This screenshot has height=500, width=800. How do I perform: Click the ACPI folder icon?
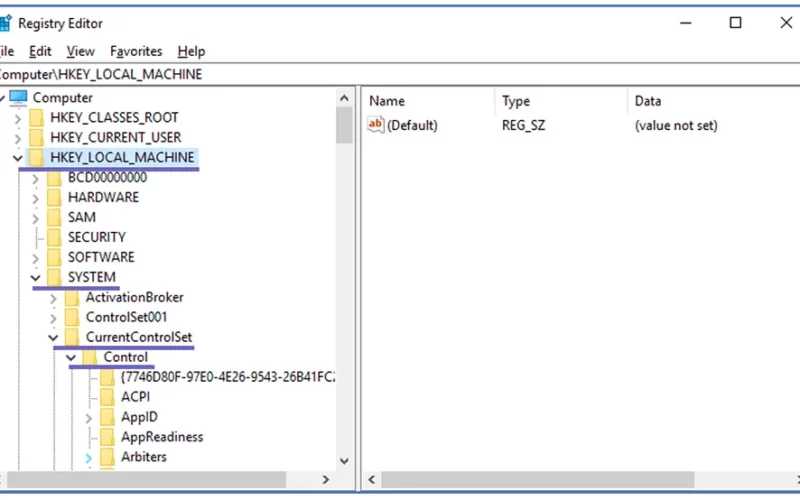tap(107, 397)
